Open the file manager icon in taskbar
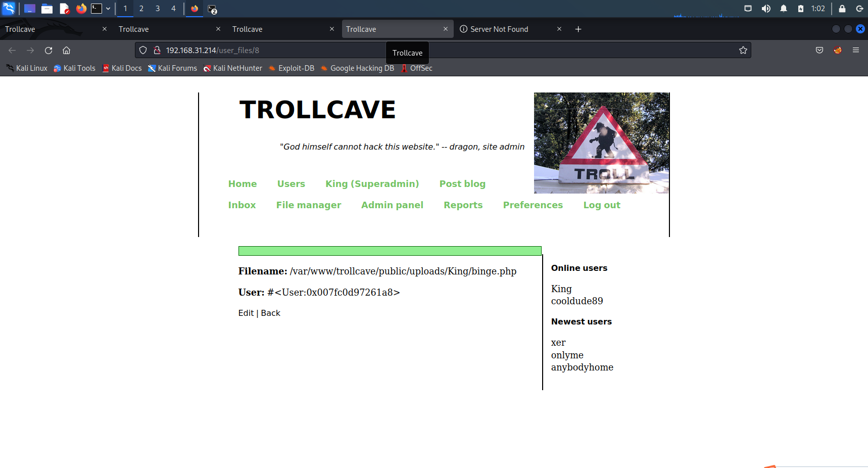This screenshot has height=468, width=868. pyautogui.click(x=47, y=9)
